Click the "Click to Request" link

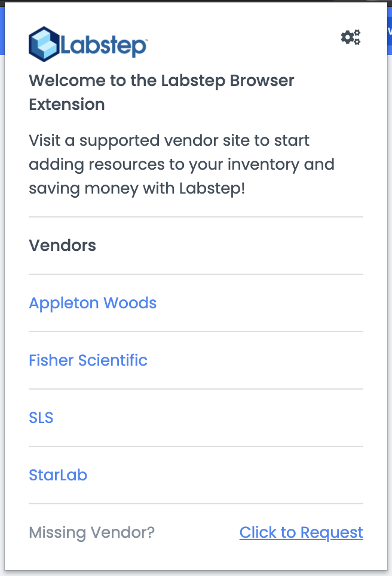(x=301, y=532)
